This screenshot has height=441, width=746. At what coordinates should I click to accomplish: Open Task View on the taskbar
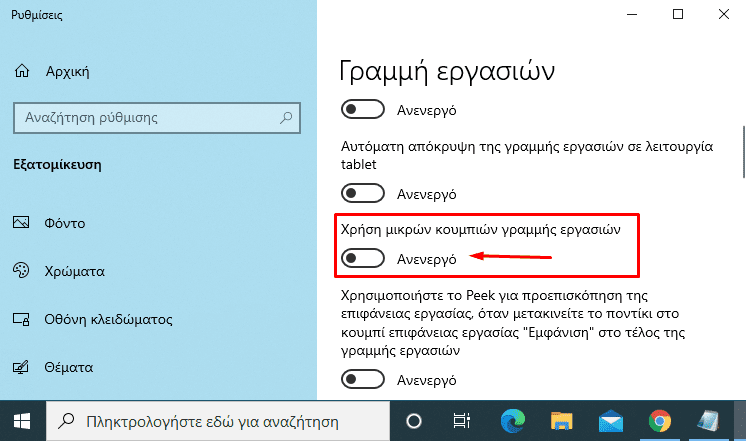[461, 421]
